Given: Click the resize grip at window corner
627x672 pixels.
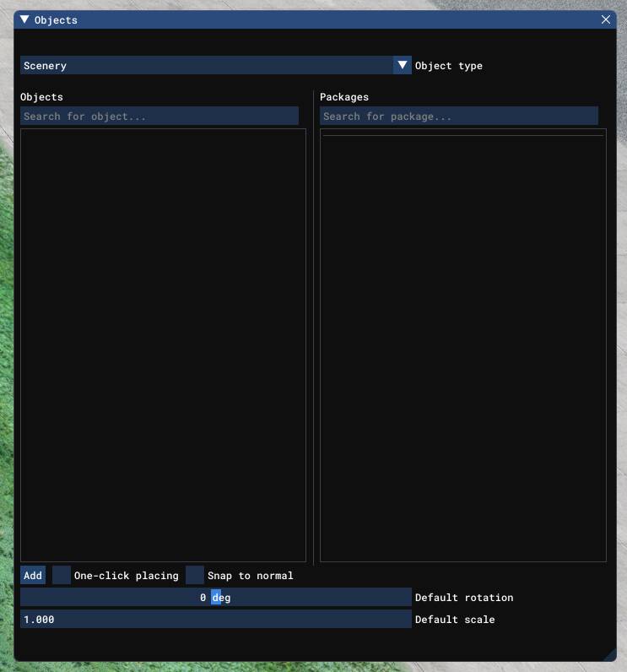Looking at the screenshot, I should click(x=610, y=655).
